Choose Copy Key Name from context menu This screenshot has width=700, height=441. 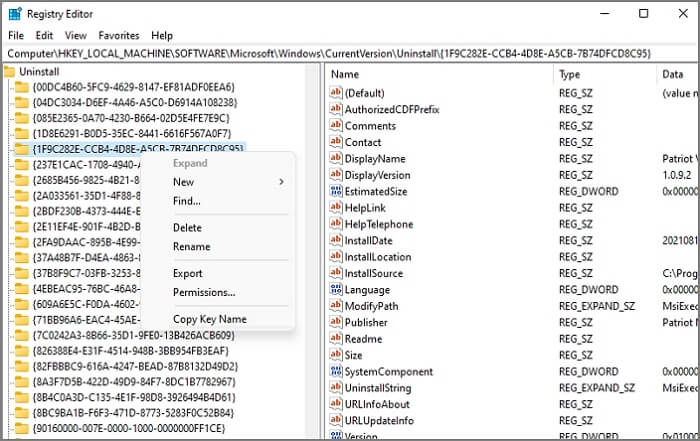point(209,319)
